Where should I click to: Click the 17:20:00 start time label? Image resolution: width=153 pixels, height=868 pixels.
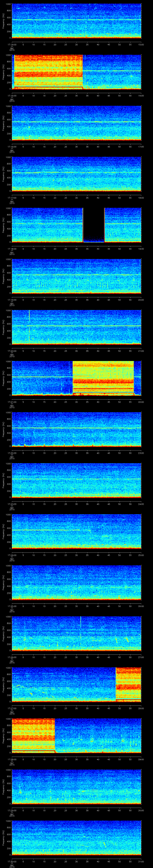pos(12,351)
